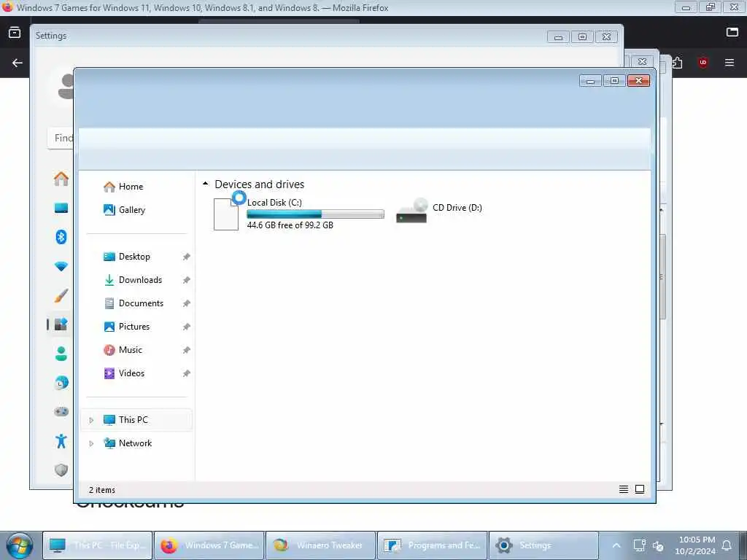Click the pin icon next to Music
Screen dimensions: 747x560
(x=186, y=350)
